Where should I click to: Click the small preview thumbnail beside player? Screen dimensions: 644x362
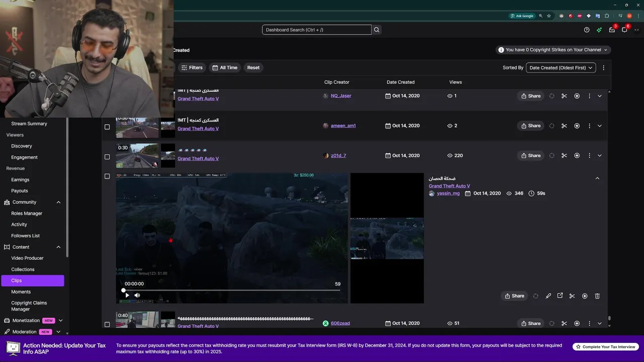387,238
